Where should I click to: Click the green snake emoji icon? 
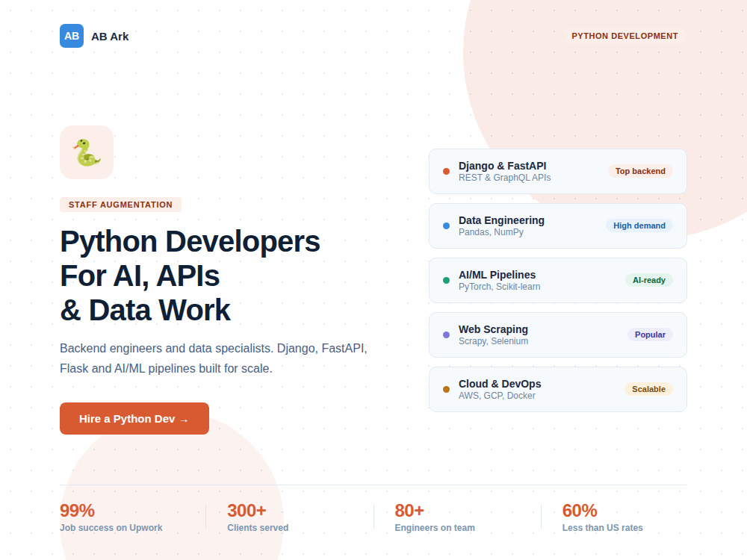pos(87,152)
